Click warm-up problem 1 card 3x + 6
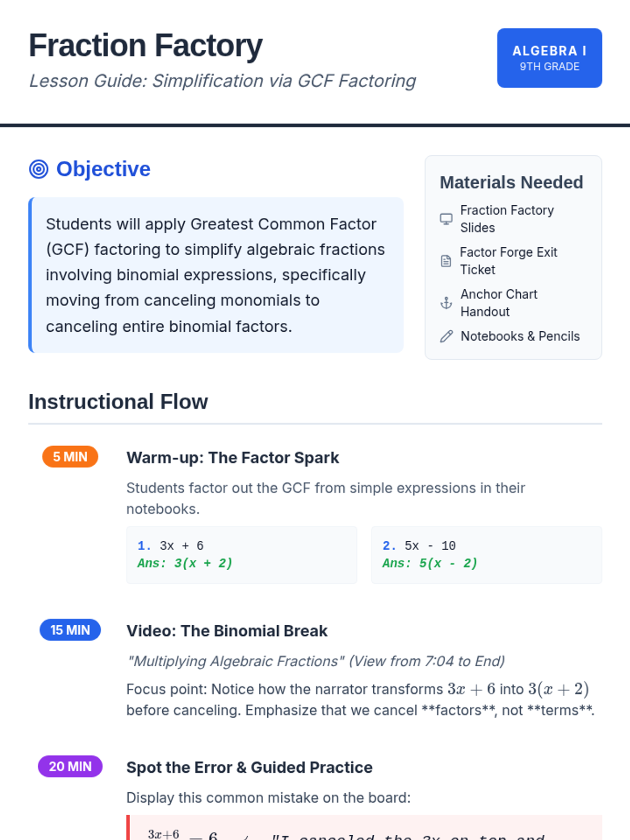 click(241, 554)
